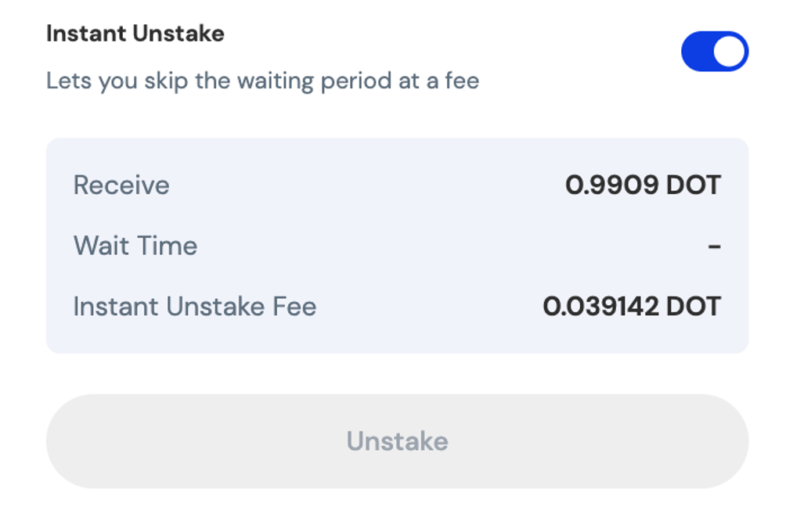Click the white knob of the toggle
Image resolution: width=786 pixels, height=532 pixels.
731,52
